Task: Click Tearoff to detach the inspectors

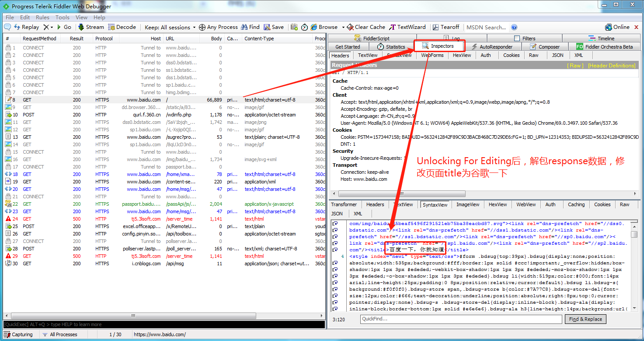Action: click(x=446, y=27)
